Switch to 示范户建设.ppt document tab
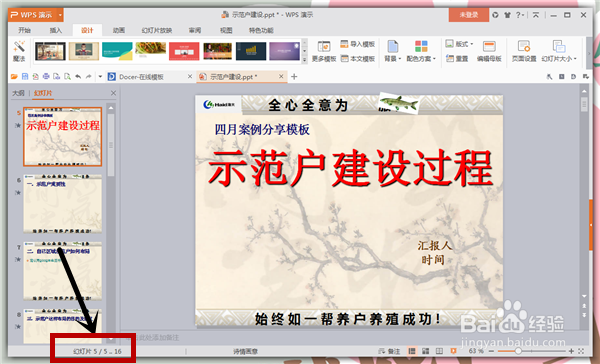The height and width of the screenshot is (364, 600). click(233, 77)
